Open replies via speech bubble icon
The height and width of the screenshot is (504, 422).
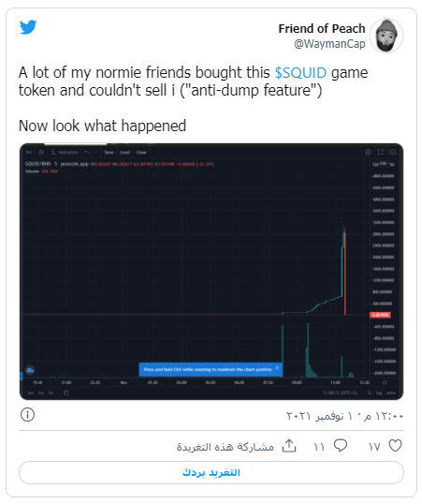click(x=341, y=446)
